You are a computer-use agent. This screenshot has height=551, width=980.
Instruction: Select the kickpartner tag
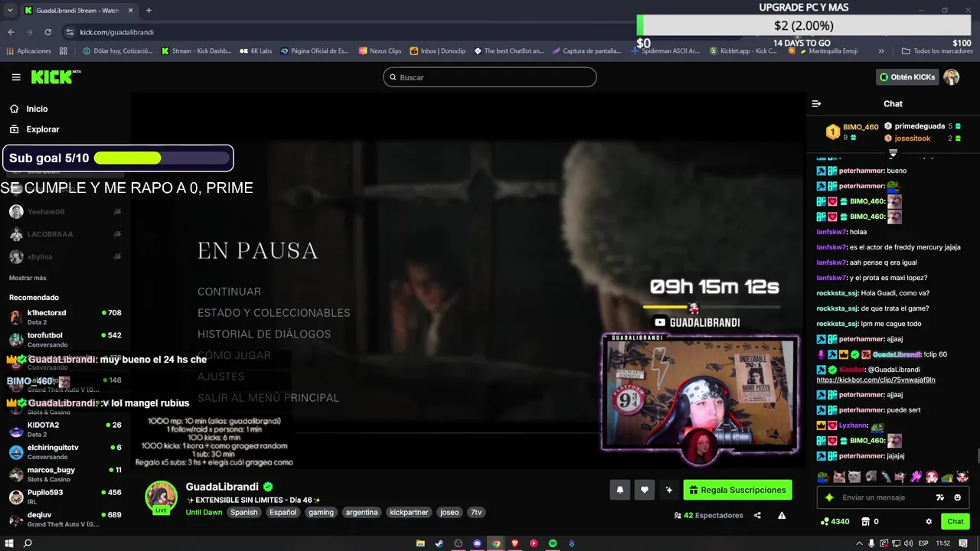tap(409, 512)
